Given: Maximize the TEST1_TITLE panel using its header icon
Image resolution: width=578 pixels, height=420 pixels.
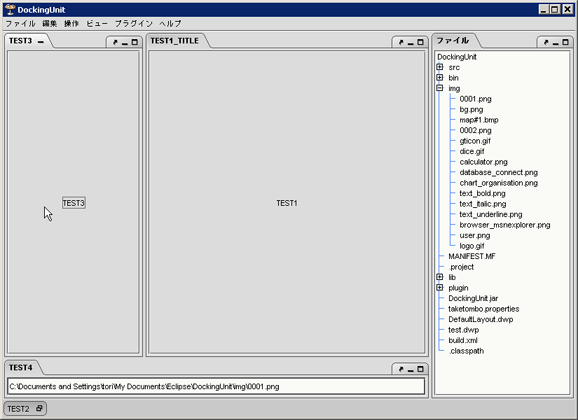Looking at the screenshot, I should (420, 42).
